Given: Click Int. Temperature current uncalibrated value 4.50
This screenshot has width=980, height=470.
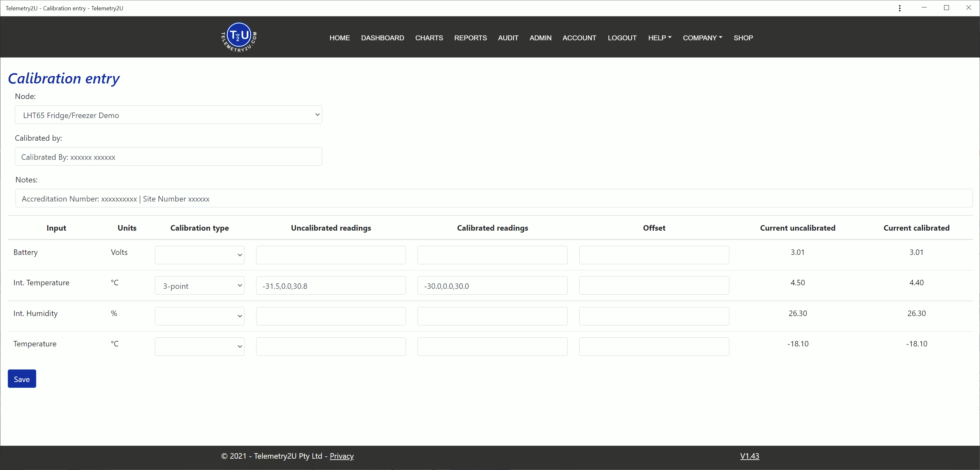Looking at the screenshot, I should [797, 283].
